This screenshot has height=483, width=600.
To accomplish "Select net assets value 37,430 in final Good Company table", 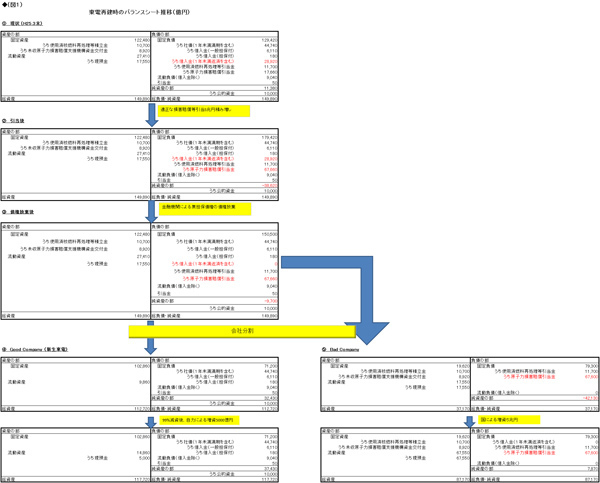I will [271, 469].
